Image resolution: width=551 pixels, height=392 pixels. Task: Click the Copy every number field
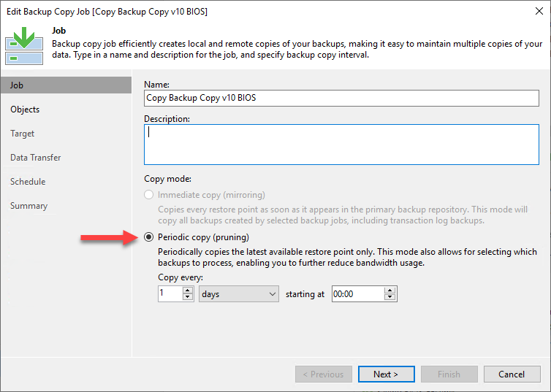(x=170, y=293)
